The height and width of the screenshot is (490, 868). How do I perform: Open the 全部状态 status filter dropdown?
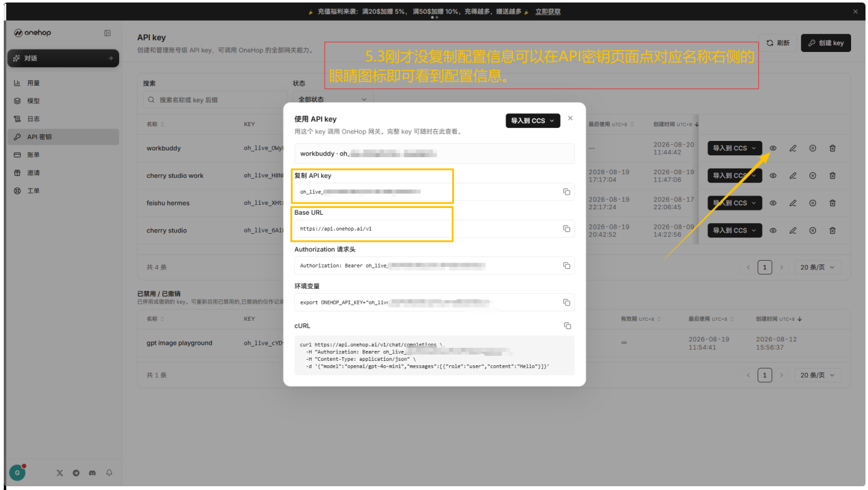click(333, 99)
